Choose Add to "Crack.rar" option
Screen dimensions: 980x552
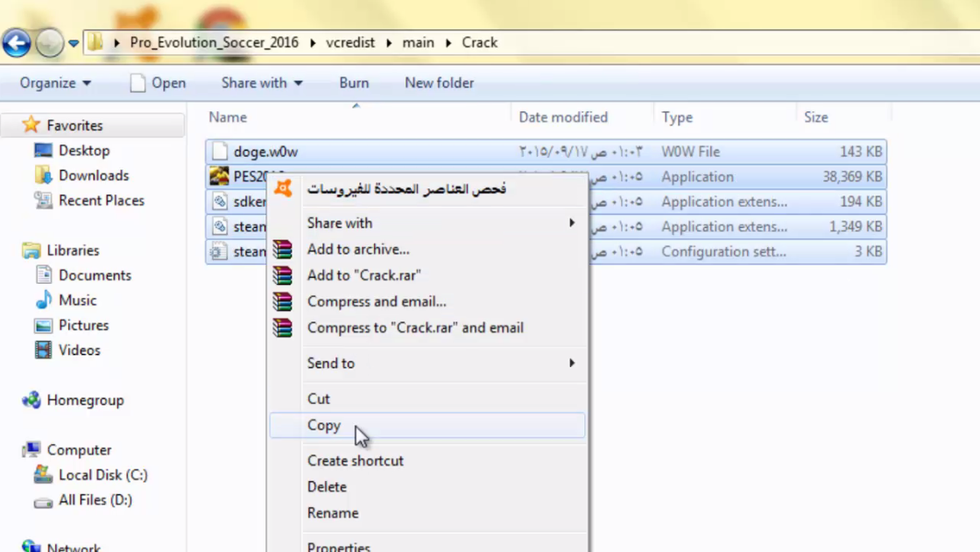(427, 276)
